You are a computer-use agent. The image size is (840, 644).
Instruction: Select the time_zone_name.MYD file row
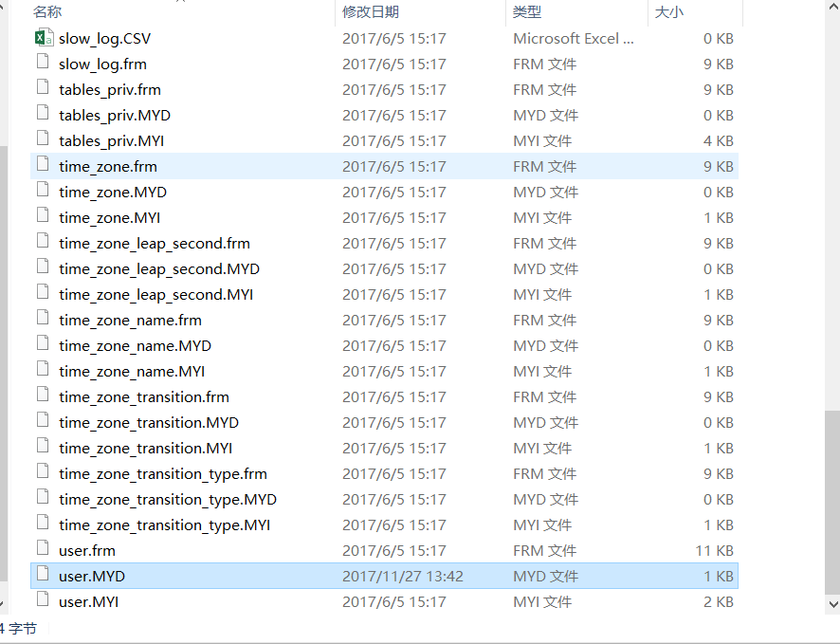tap(133, 345)
